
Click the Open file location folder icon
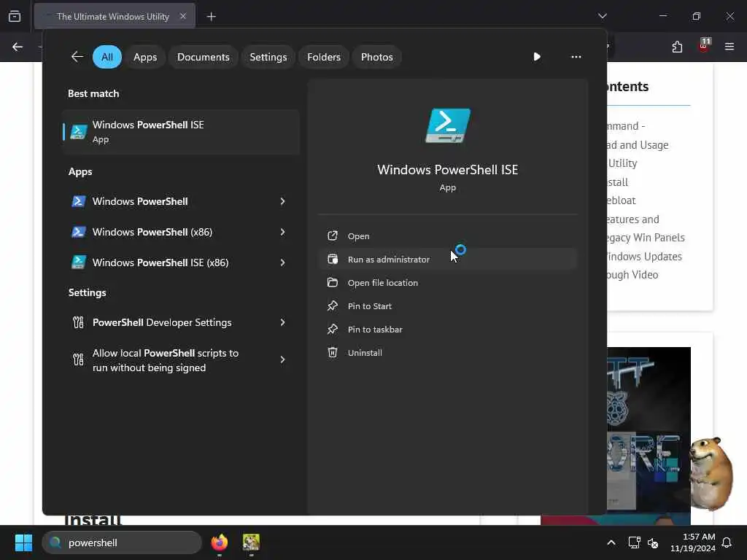[x=333, y=282]
